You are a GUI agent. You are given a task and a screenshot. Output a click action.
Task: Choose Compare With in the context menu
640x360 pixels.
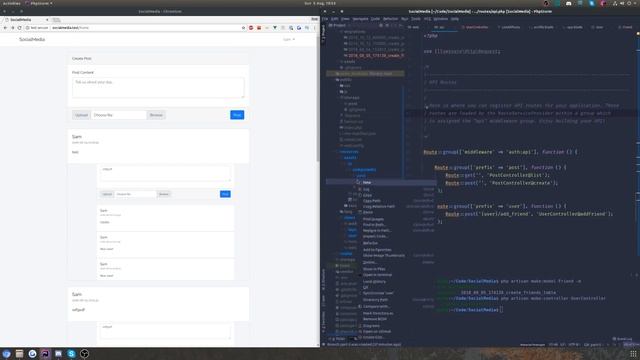(x=396, y=307)
